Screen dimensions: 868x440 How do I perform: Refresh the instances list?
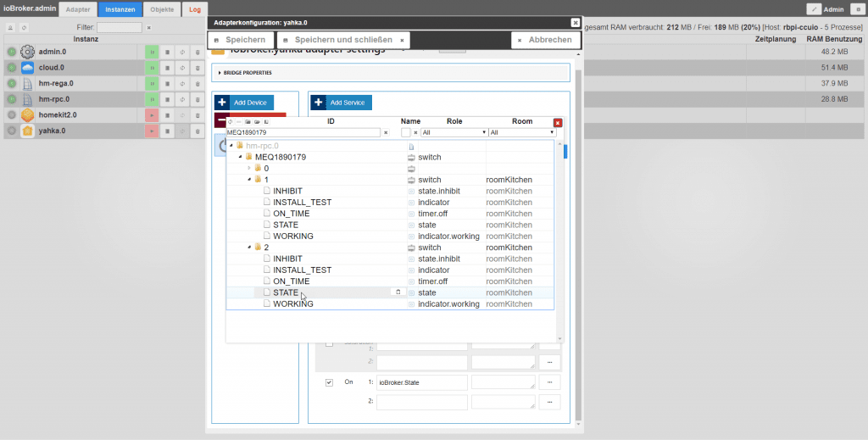[x=24, y=28]
